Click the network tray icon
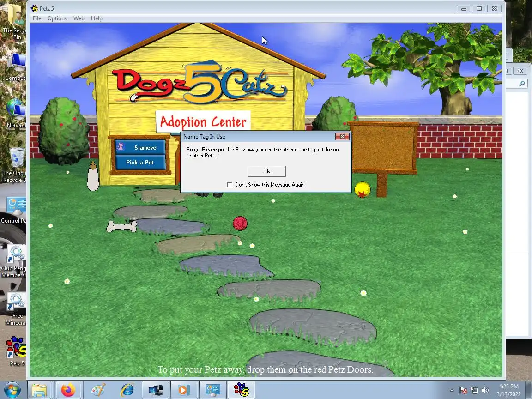This screenshot has width=532, height=399. click(474, 391)
